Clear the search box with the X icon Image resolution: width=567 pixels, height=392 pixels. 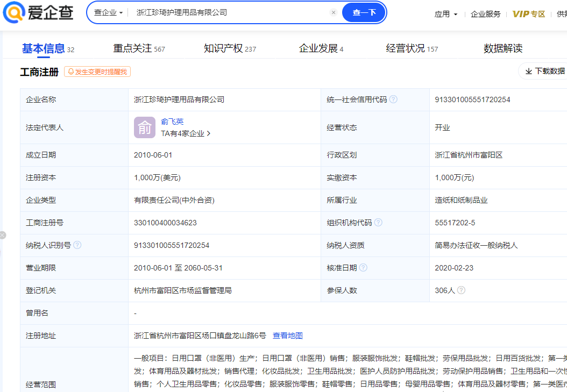pos(334,13)
